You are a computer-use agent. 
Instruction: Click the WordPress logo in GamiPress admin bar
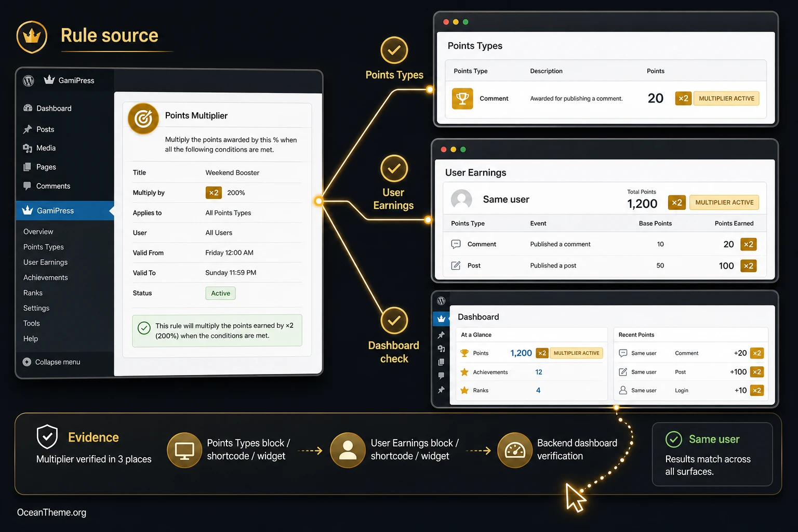pos(29,81)
